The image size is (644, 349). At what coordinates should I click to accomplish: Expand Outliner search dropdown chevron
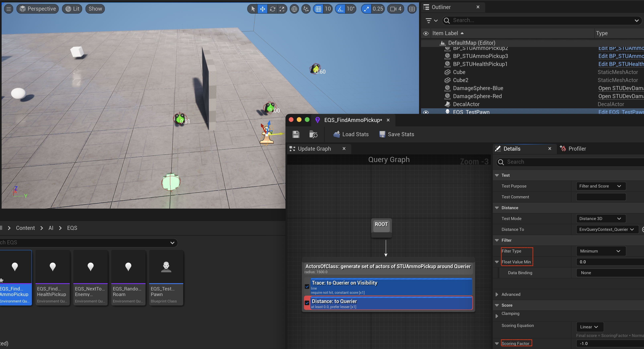click(x=637, y=20)
